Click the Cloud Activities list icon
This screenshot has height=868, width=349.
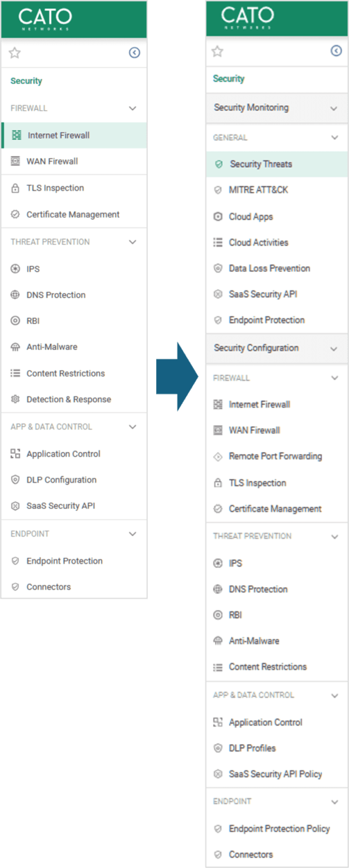218,242
